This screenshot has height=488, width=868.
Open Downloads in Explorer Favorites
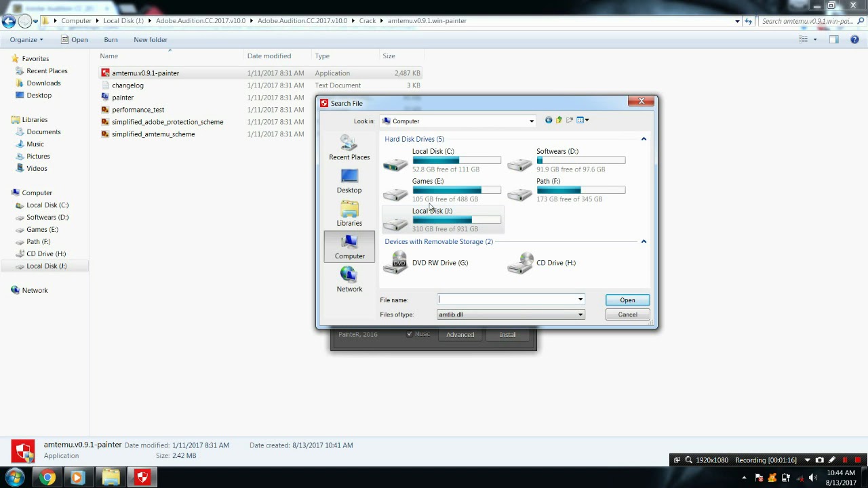43,83
